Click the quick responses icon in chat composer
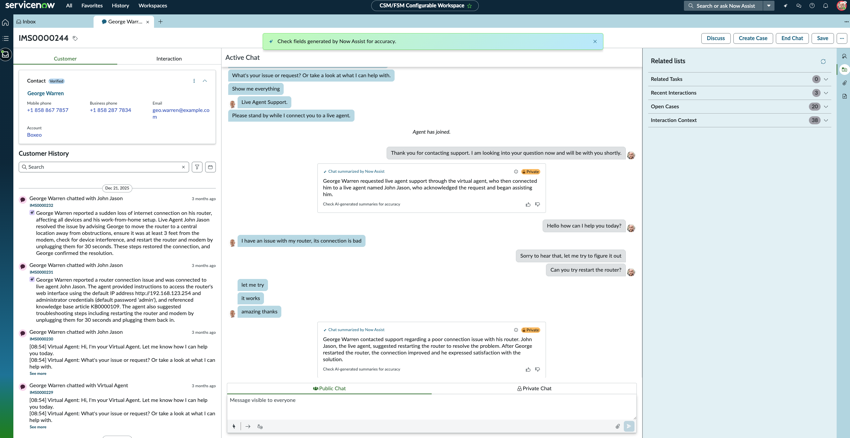Viewport: 850px width, 438px height. 260,426
